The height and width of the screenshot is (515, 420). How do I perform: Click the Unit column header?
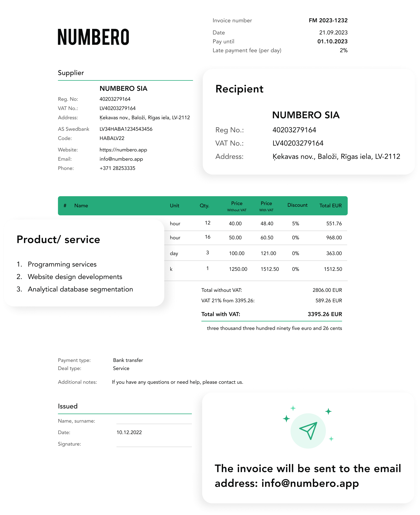tap(174, 205)
